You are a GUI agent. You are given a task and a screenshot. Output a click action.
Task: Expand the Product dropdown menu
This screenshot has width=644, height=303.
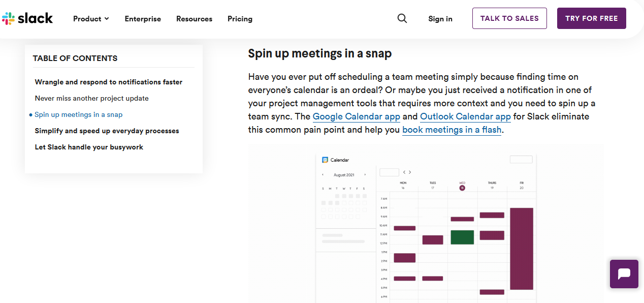click(x=91, y=19)
